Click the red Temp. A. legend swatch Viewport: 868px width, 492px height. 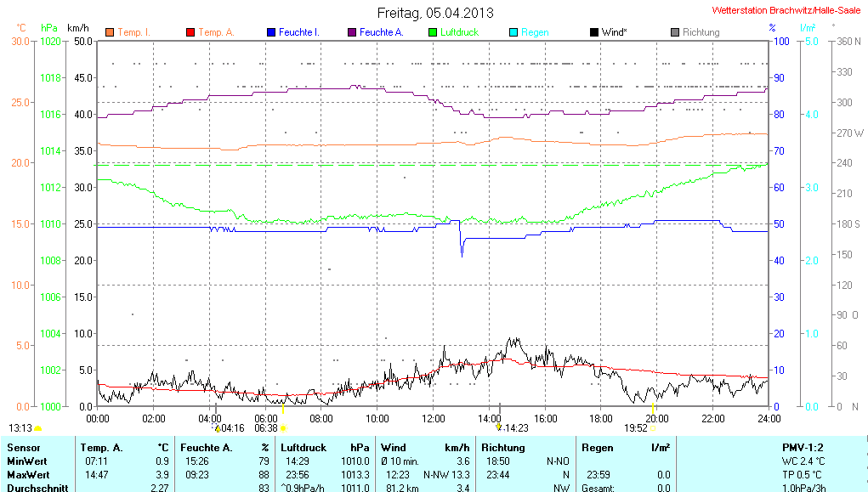click(190, 32)
